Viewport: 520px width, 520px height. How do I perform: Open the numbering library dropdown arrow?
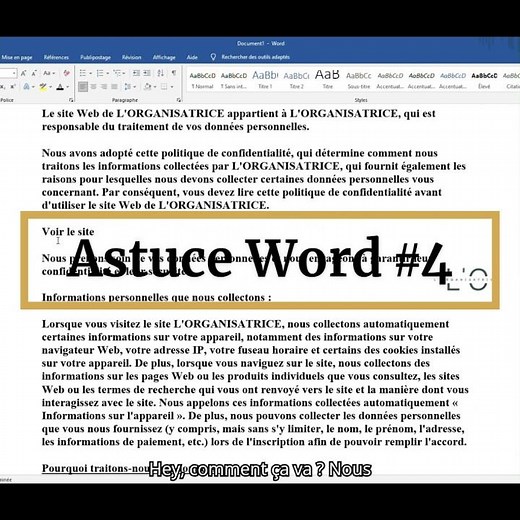tap(107, 73)
